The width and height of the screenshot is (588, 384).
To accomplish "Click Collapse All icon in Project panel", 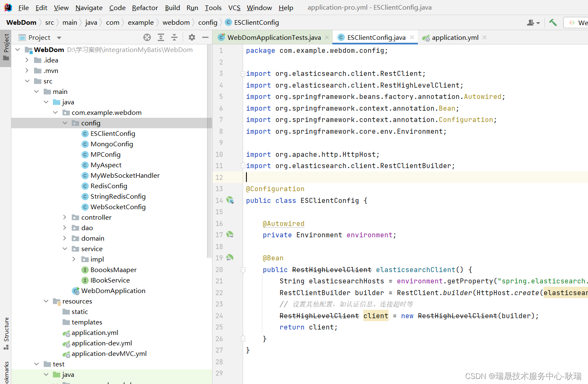I will click(x=174, y=37).
